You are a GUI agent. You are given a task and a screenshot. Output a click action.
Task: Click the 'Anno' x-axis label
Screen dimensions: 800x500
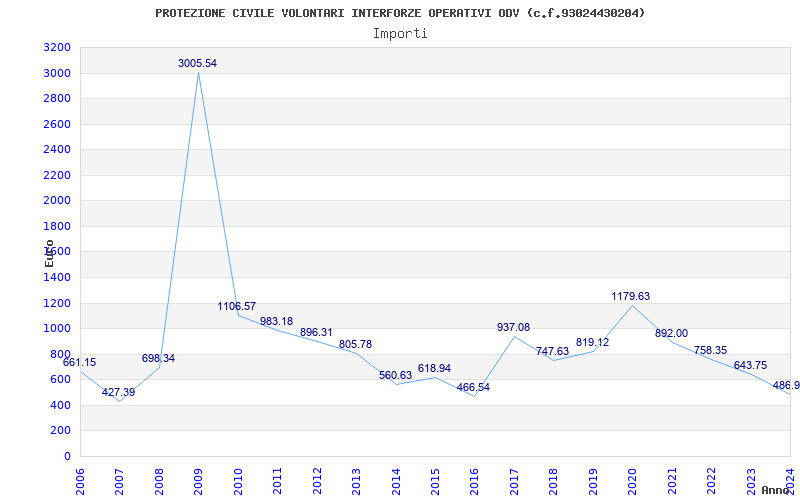coord(775,490)
